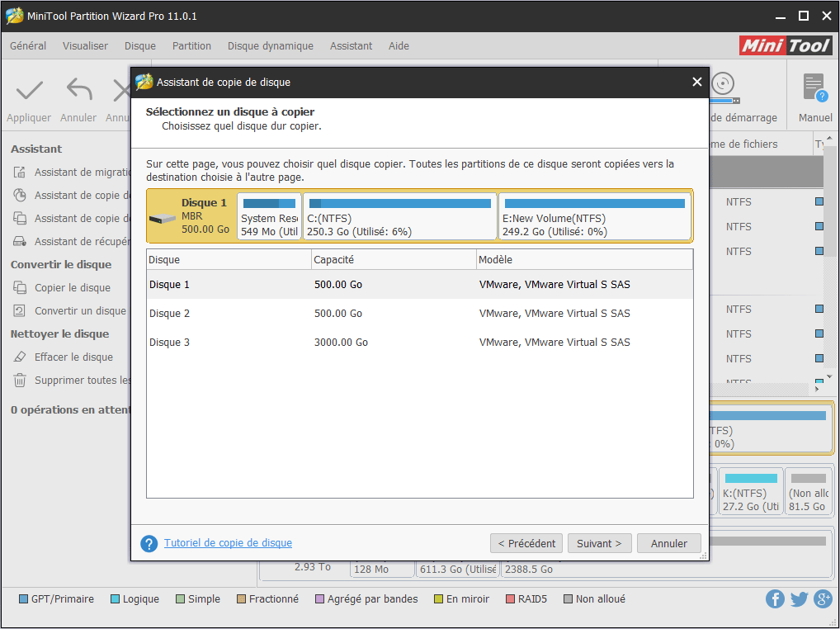
Task: Click the Logique legend swatch
Action: click(x=115, y=599)
